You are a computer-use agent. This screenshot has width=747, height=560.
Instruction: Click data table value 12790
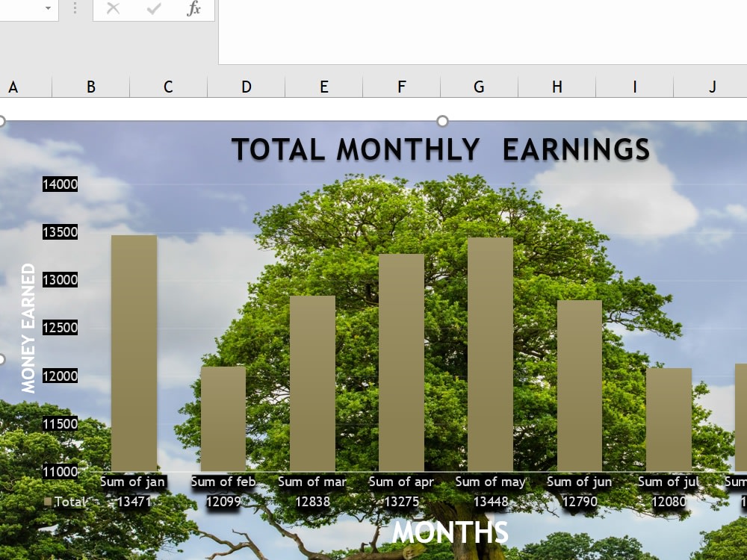[x=580, y=502]
